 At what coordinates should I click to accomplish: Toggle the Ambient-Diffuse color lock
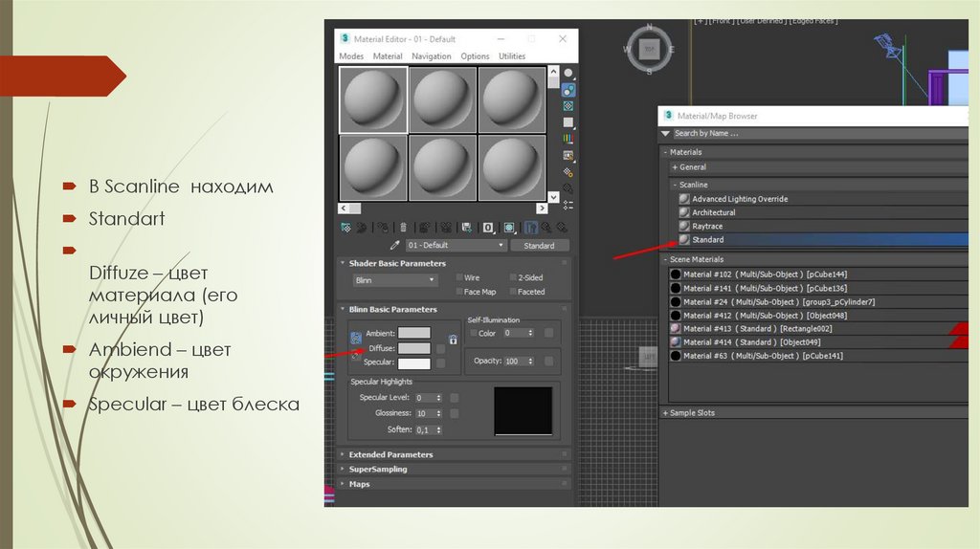(x=356, y=338)
